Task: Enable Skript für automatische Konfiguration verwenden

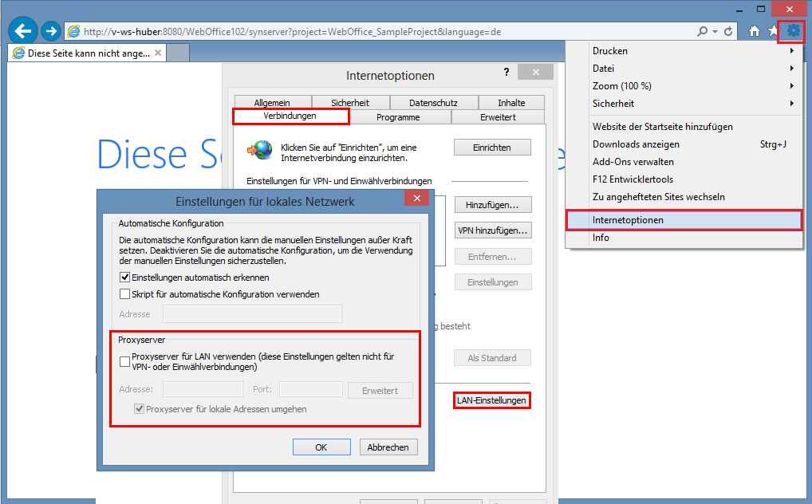Action: pos(124,293)
